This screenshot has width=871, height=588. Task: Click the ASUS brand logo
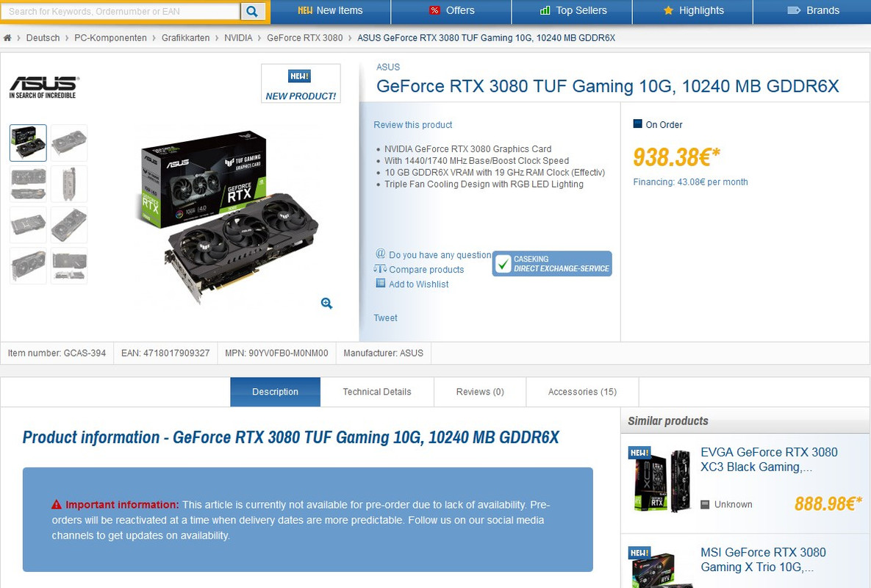(44, 87)
